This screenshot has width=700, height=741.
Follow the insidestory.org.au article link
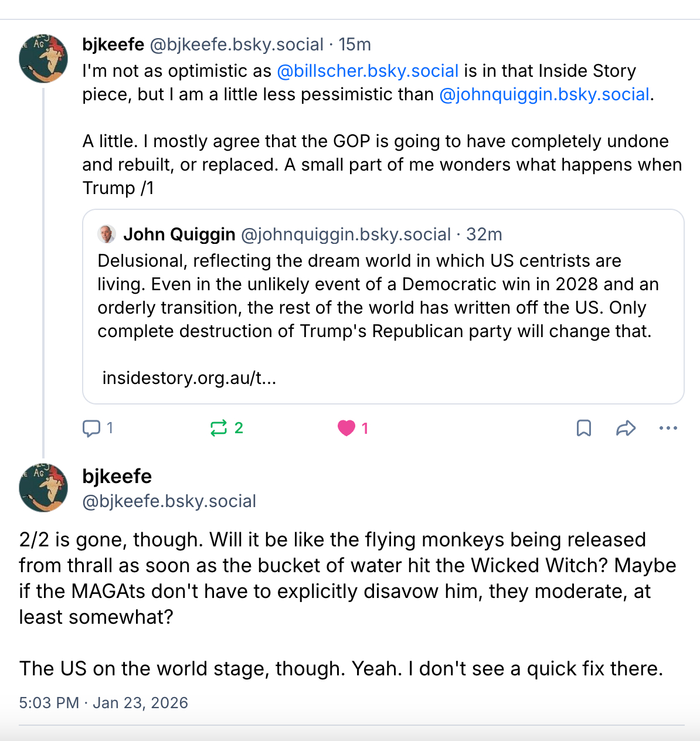tap(189, 378)
